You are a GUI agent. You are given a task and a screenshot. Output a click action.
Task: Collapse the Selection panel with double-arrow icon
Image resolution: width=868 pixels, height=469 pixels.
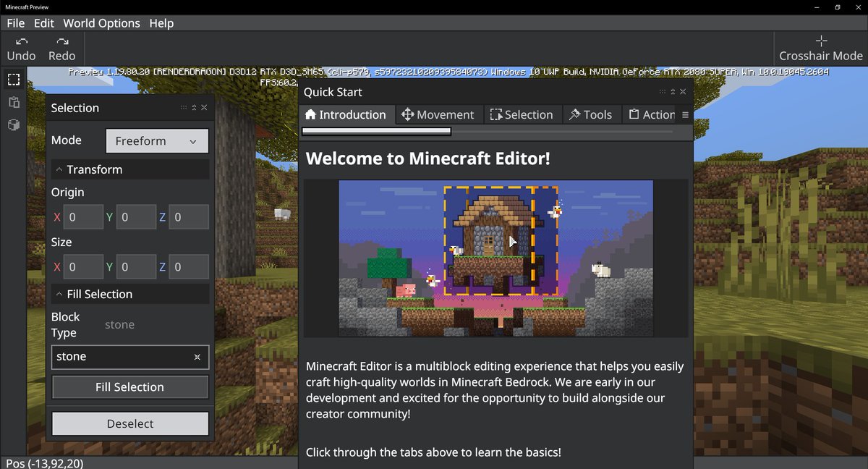[194, 108]
